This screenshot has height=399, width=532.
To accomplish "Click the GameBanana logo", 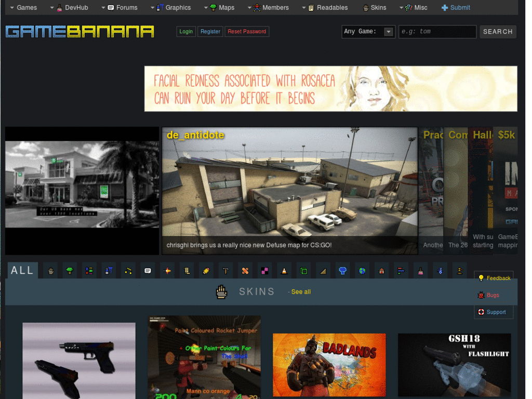I will [x=81, y=32].
